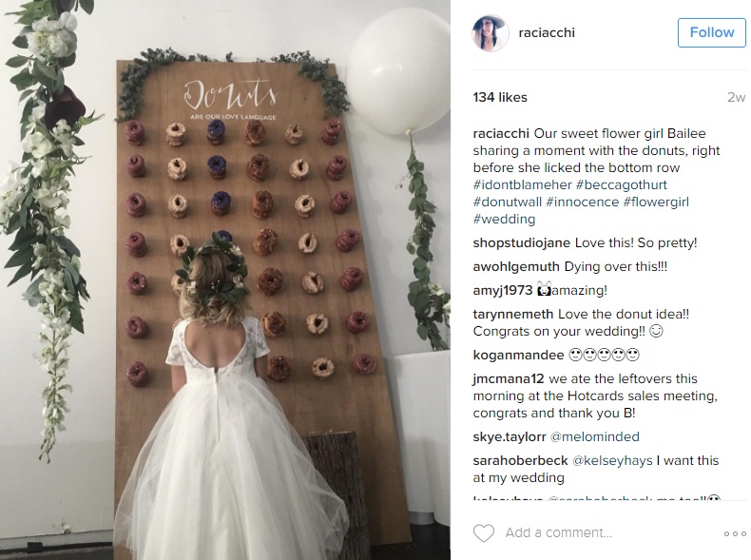This screenshot has height=560, width=751.
Task: Open the #flowergirl hashtag
Action: coord(656,203)
